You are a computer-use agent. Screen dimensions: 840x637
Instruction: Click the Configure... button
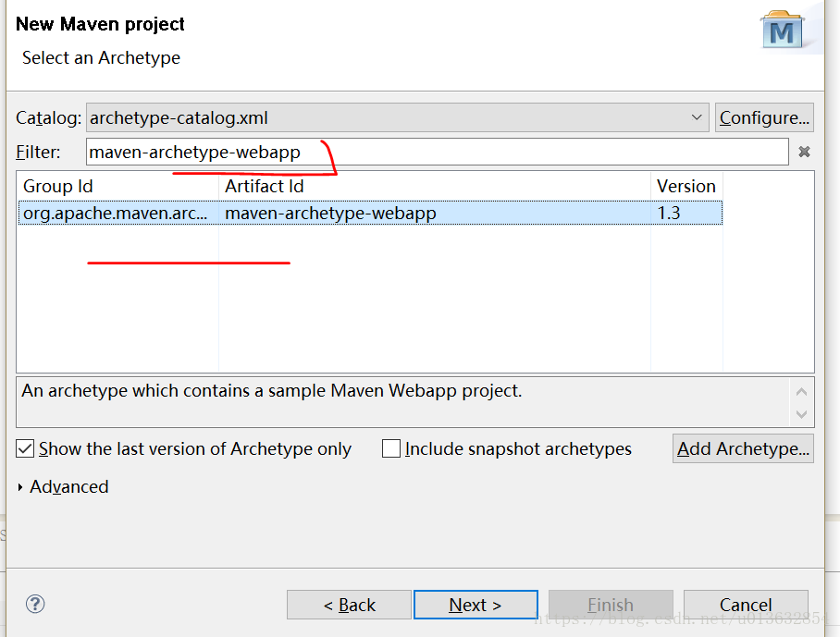pyautogui.click(x=764, y=117)
